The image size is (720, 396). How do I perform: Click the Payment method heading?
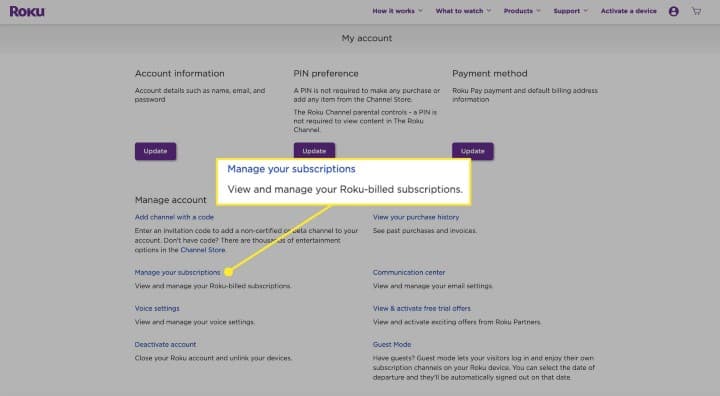click(x=489, y=74)
